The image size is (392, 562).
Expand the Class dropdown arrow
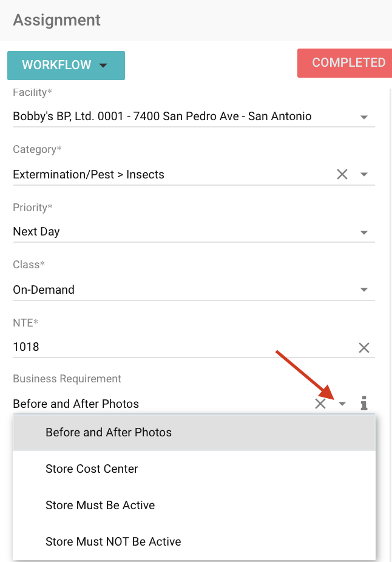coord(364,290)
